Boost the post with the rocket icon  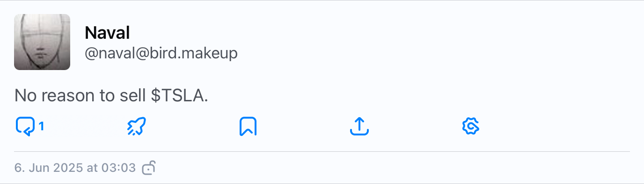click(x=137, y=126)
